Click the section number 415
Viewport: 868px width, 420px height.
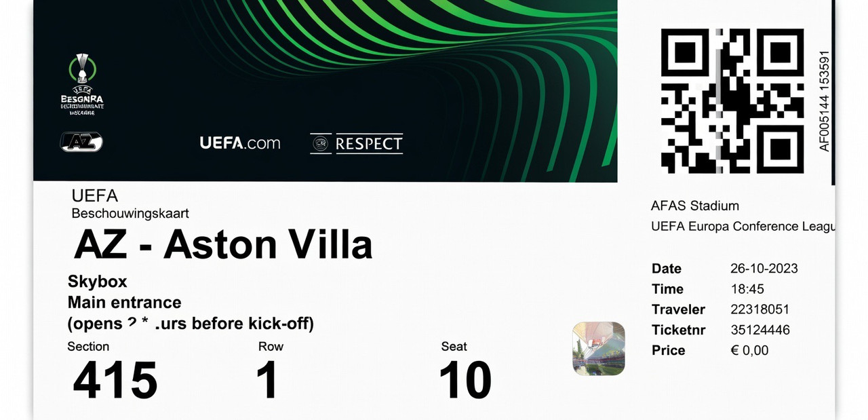pyautogui.click(x=115, y=380)
